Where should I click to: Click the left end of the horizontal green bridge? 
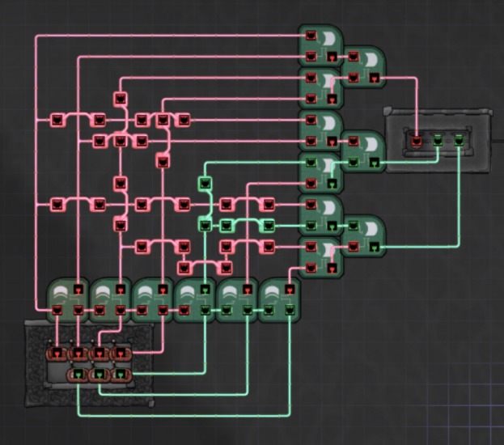[226, 226]
